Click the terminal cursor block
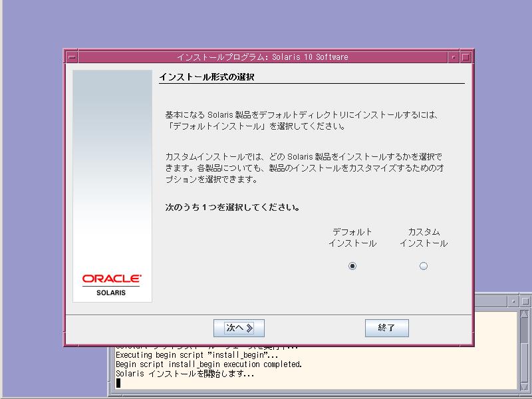The height and width of the screenshot is (399, 532). (x=118, y=383)
